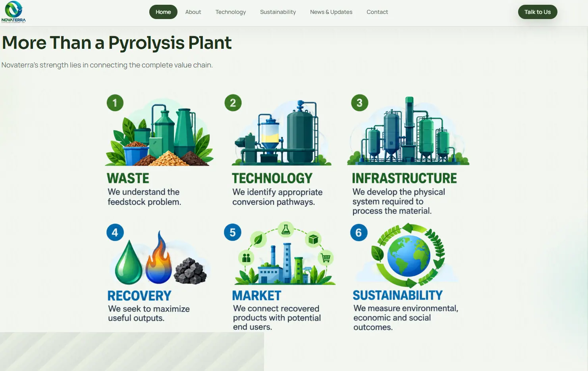Viewport: 588px width, 371px height.
Task: Click the green number 3 badge
Action: (x=360, y=103)
